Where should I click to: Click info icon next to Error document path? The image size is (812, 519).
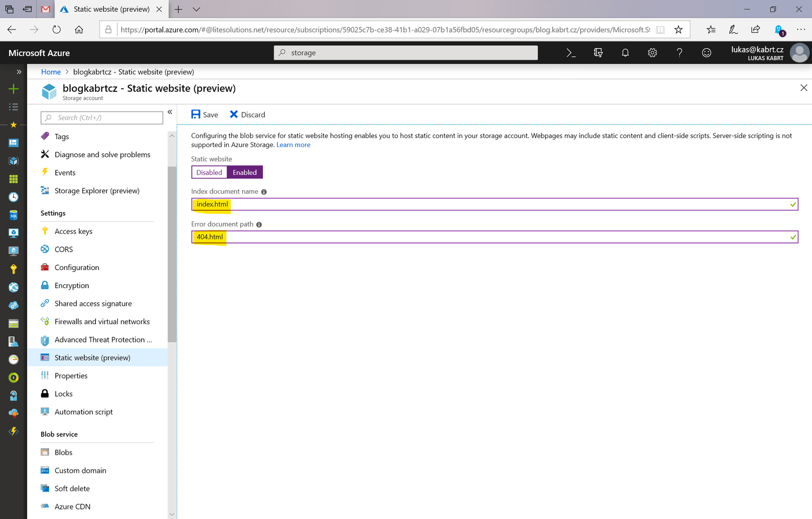coord(259,224)
